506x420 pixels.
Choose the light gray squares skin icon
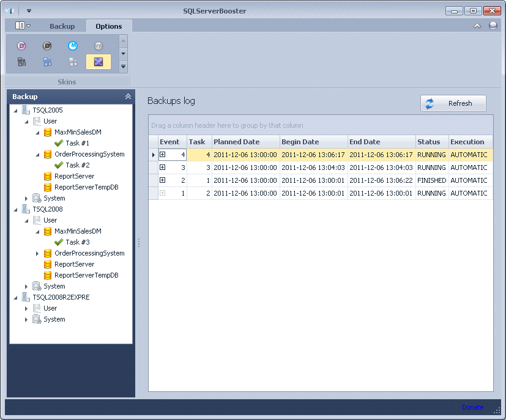tap(73, 62)
